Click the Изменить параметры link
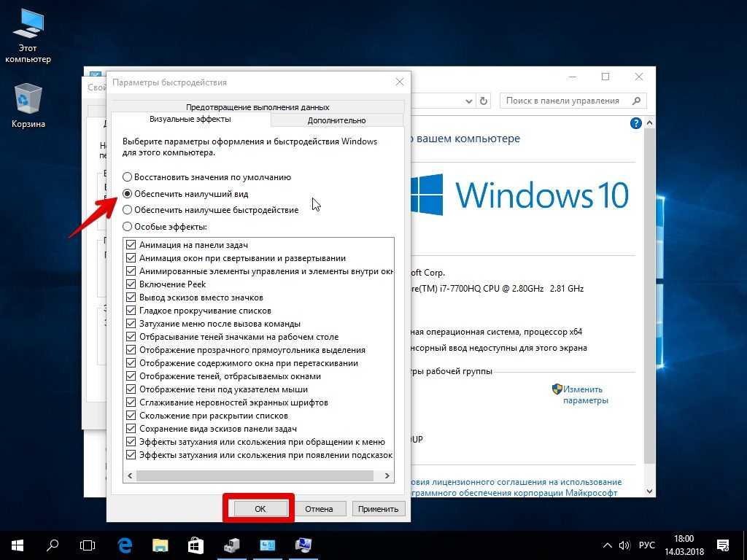The width and height of the screenshot is (747, 560). [586, 394]
